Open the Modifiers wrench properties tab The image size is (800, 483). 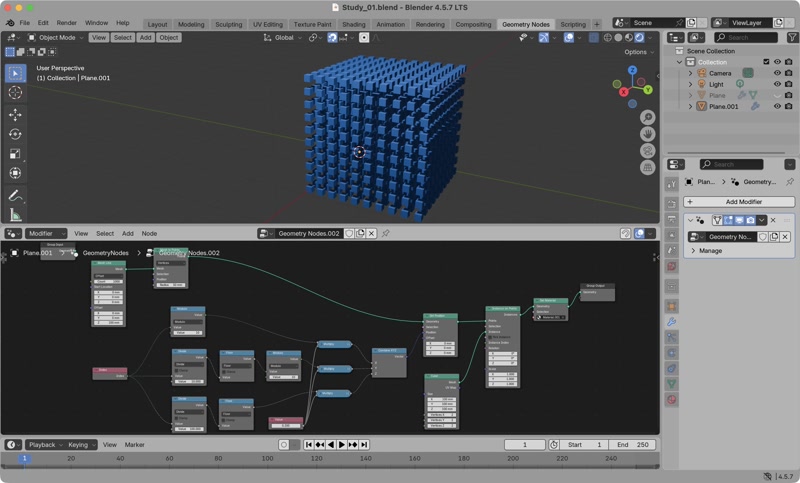click(x=672, y=321)
